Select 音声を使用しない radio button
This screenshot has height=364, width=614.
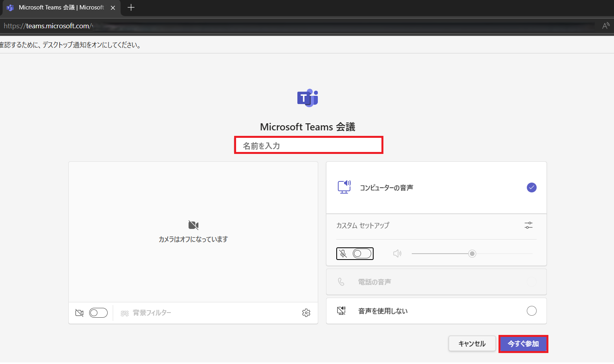[532, 311]
